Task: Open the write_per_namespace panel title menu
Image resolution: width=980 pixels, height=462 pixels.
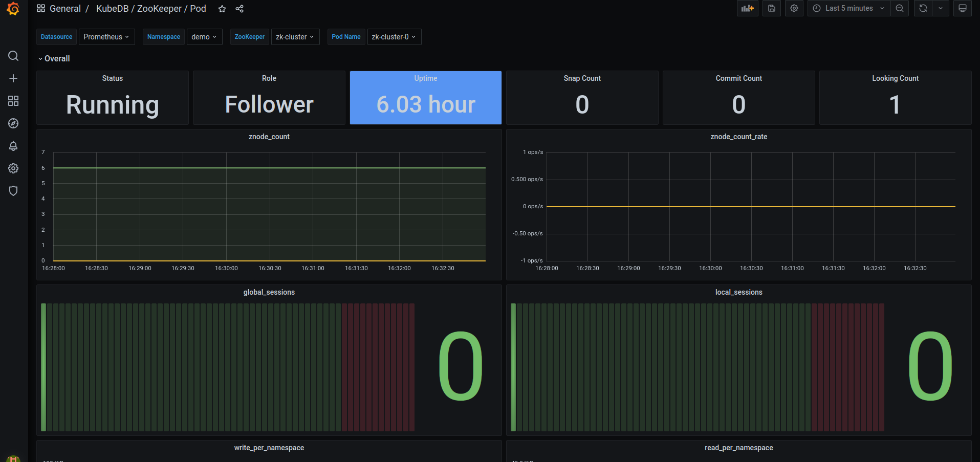Action: click(269, 448)
